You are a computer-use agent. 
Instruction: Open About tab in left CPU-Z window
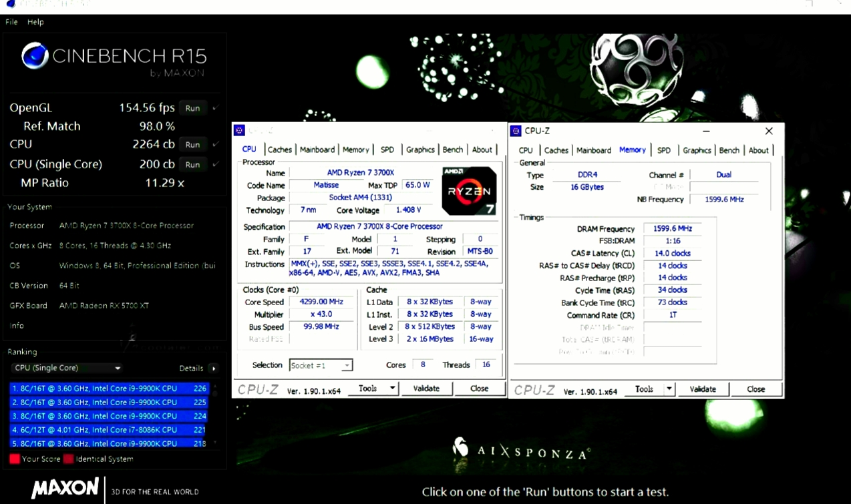(482, 150)
